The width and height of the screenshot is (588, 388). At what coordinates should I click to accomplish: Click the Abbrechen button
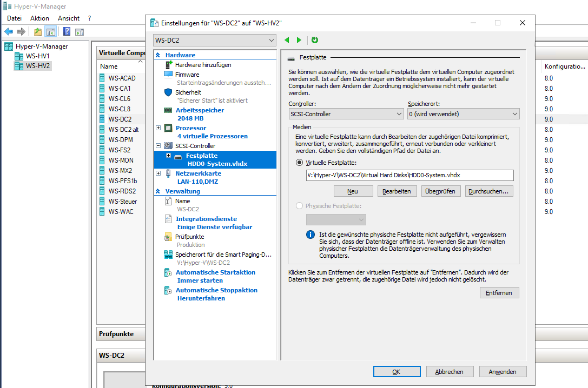(450, 372)
